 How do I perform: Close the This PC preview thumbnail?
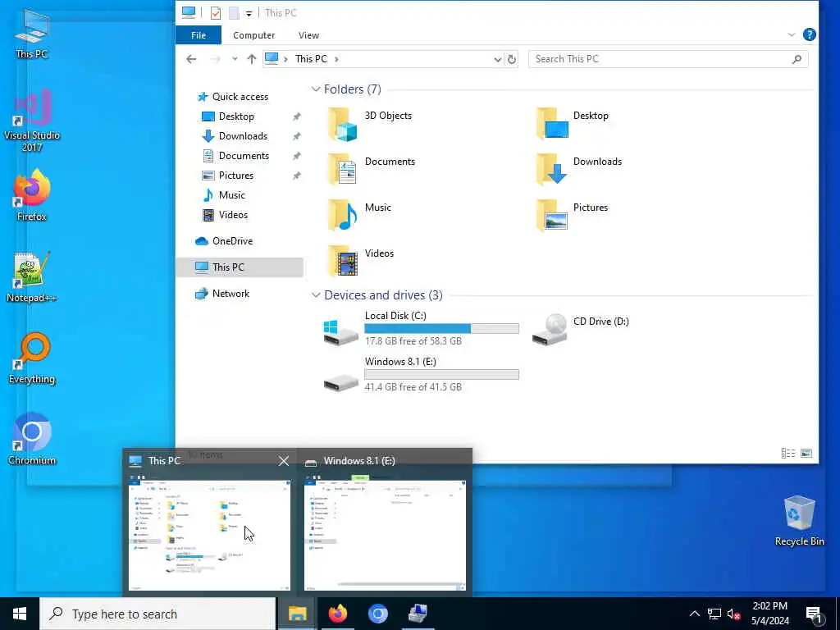pyautogui.click(x=283, y=461)
